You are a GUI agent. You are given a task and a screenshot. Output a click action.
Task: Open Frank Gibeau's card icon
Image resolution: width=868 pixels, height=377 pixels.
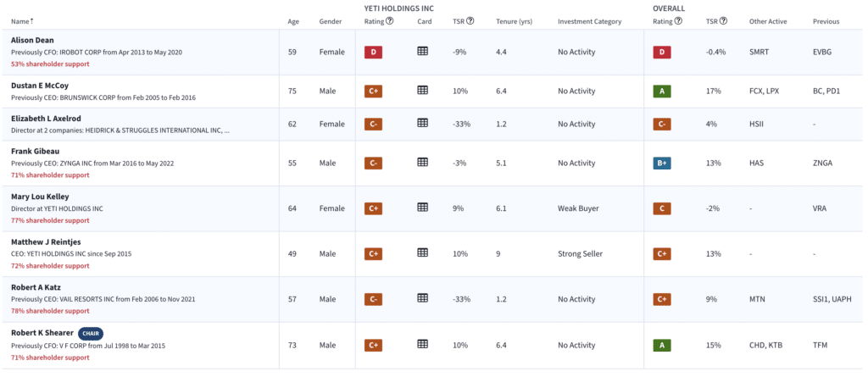tap(422, 162)
